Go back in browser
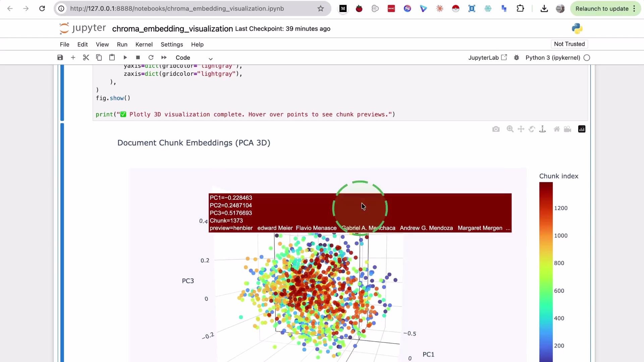This screenshot has height=362, width=644. coord(10,9)
